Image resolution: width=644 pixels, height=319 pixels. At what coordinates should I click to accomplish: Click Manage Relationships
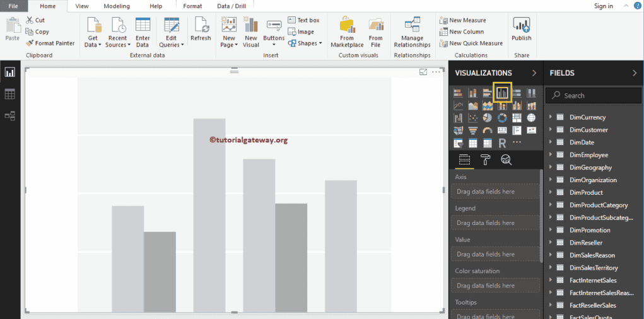(412, 33)
